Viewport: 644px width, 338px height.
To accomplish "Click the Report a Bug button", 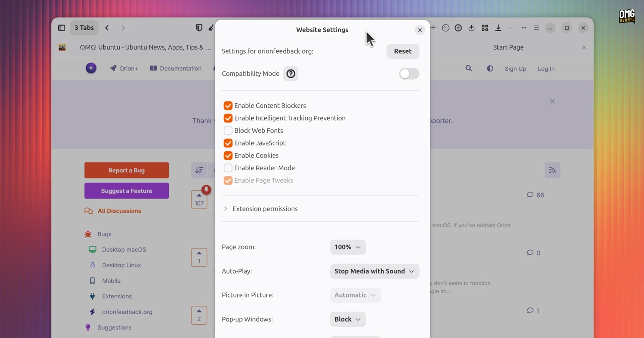I will [x=126, y=170].
